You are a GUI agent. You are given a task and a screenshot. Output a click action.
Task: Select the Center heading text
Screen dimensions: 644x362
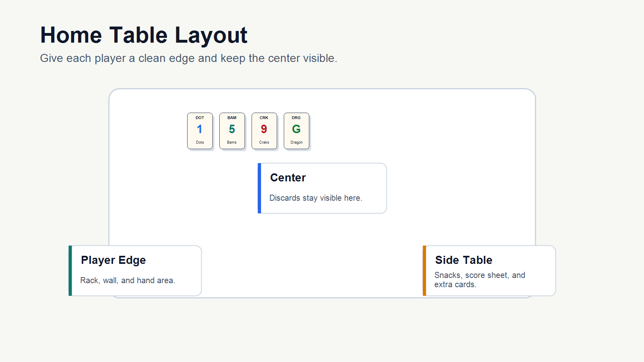coord(288,178)
